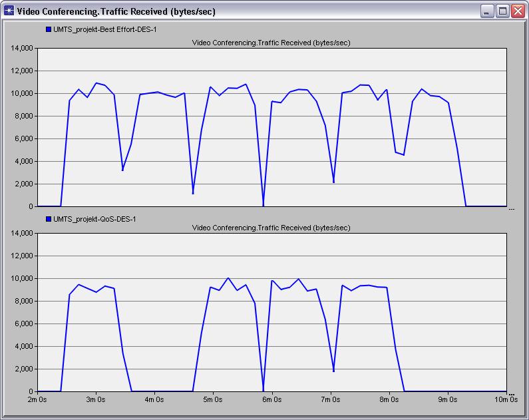Click the 6,000 y-axis label on top graph
The width and height of the screenshot is (529, 420).
click(23, 138)
